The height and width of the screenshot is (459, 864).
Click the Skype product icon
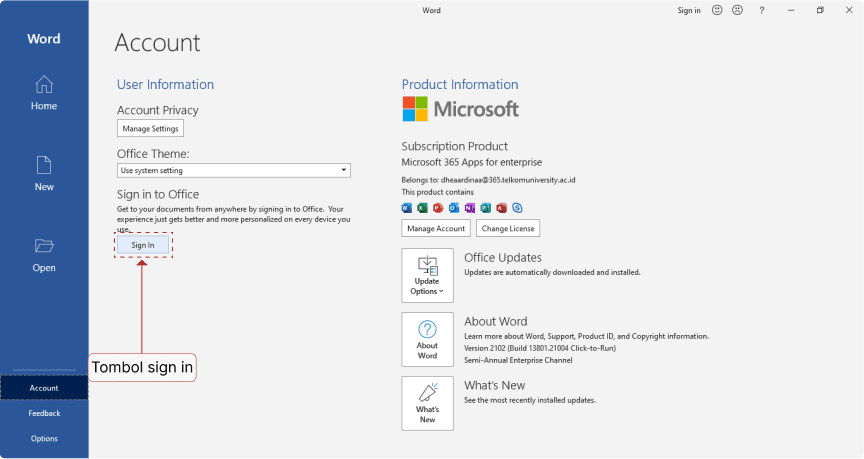[x=517, y=208]
